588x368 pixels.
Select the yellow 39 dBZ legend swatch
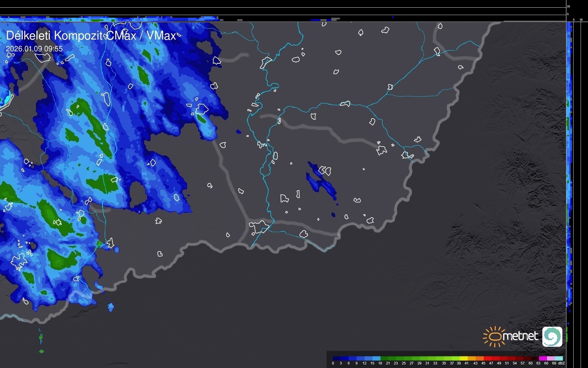464,358
